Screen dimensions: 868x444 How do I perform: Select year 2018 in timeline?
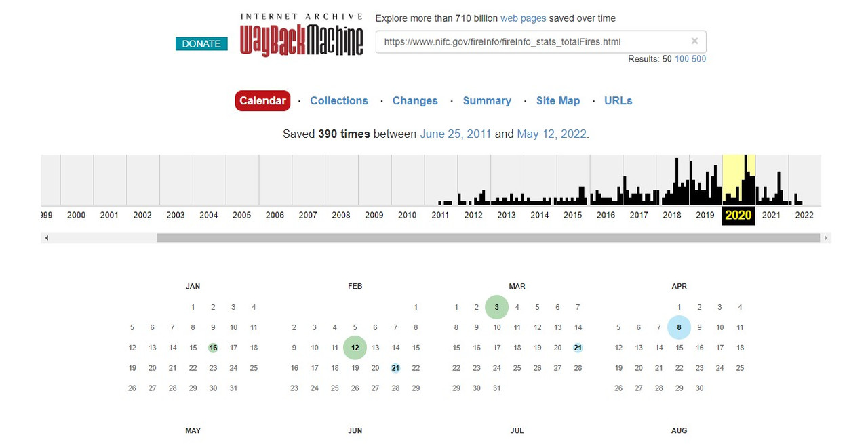click(x=672, y=215)
